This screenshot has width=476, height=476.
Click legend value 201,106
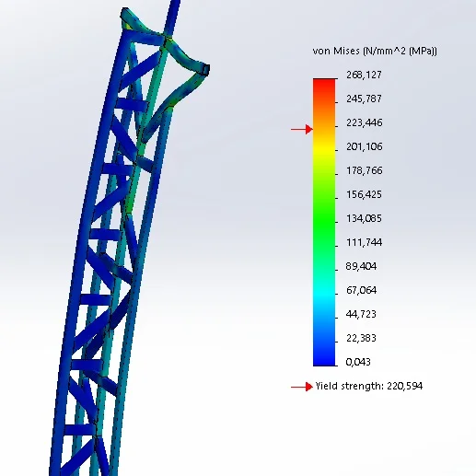click(365, 146)
